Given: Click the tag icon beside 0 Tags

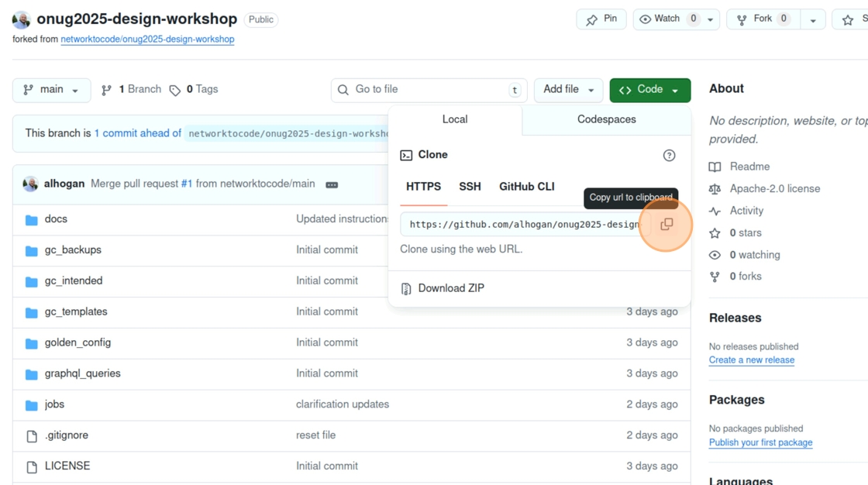Looking at the screenshot, I should tap(175, 90).
